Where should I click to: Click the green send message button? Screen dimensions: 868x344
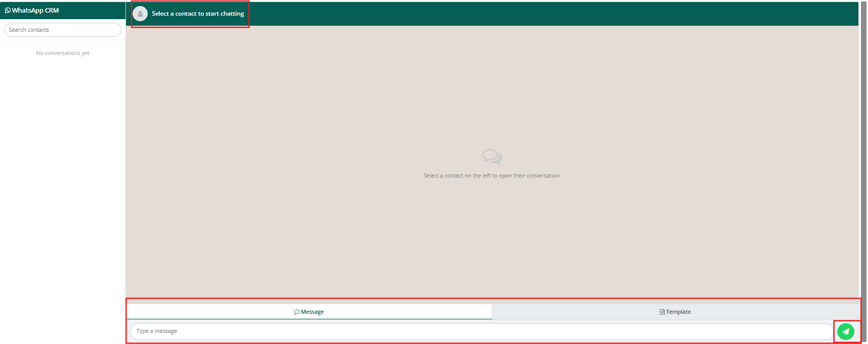(846, 331)
